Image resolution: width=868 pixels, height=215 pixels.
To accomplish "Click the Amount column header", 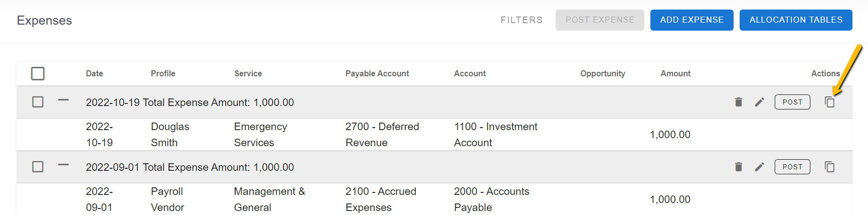I will (x=675, y=73).
